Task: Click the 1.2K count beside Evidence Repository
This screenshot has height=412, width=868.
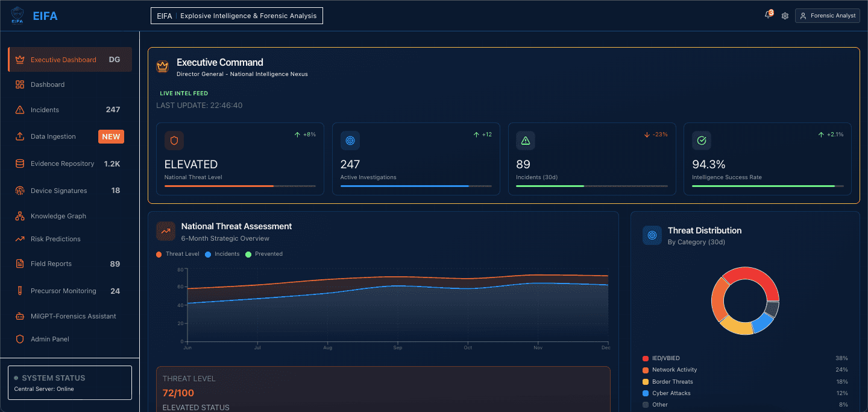Action: pos(112,163)
